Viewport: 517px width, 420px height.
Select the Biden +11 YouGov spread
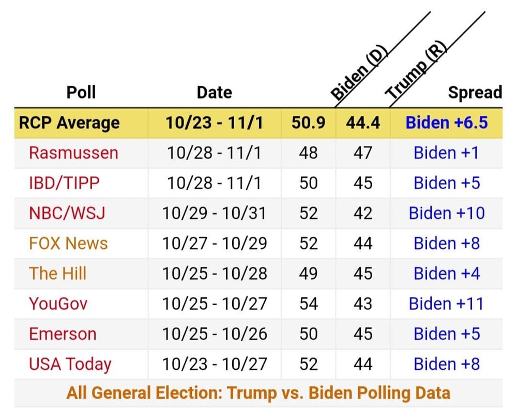(x=446, y=304)
